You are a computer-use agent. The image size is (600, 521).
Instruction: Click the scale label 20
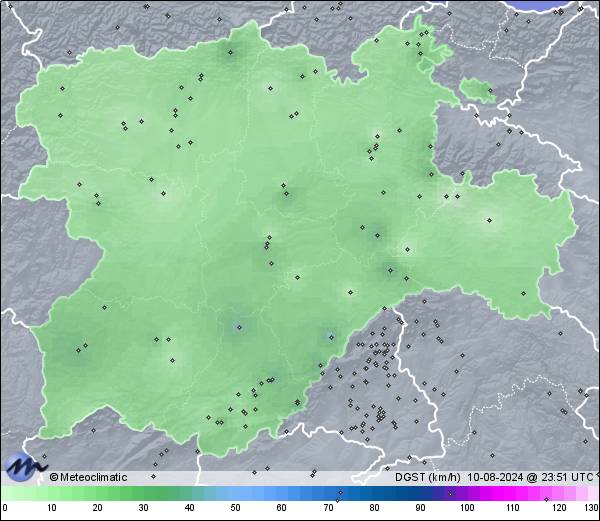(x=98, y=508)
